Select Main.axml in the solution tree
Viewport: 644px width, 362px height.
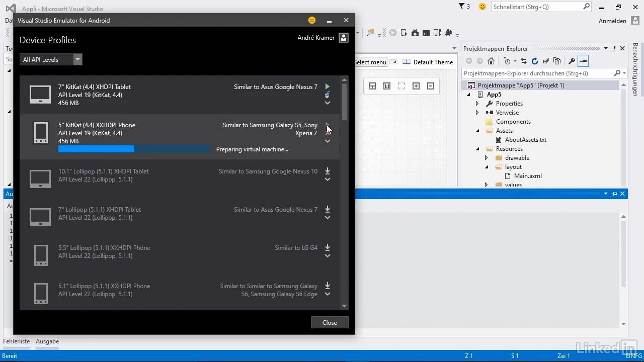click(528, 176)
